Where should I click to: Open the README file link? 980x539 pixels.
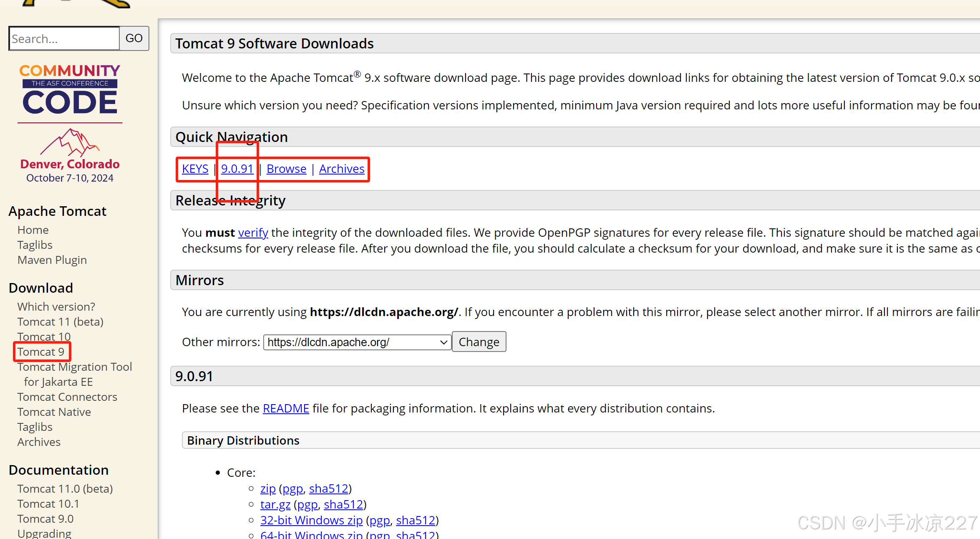pyautogui.click(x=286, y=408)
